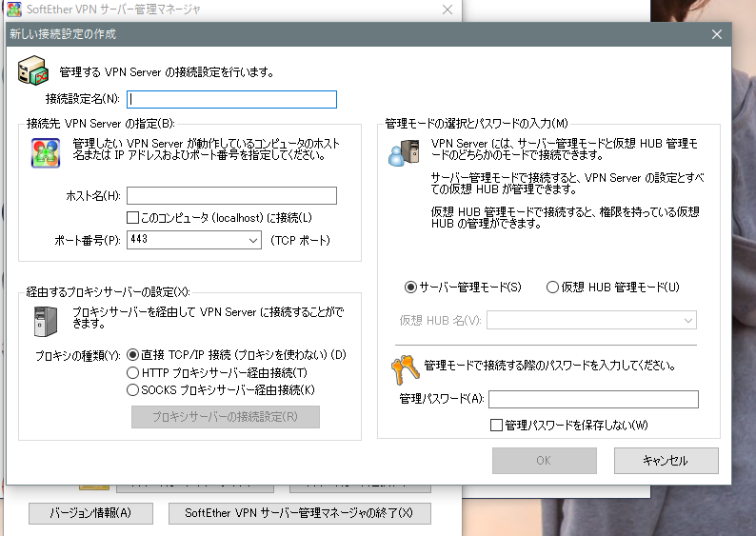Viewport: 756px width, 536px height.
Task: Click SoftEther VPN サーバー管理マネージャの終了 button
Action: 299,513
